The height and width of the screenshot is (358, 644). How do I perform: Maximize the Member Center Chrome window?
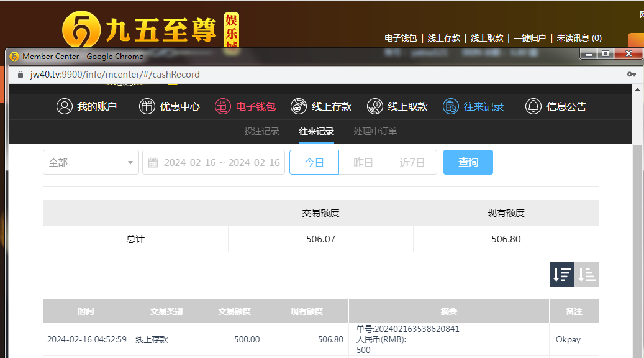[x=605, y=54]
